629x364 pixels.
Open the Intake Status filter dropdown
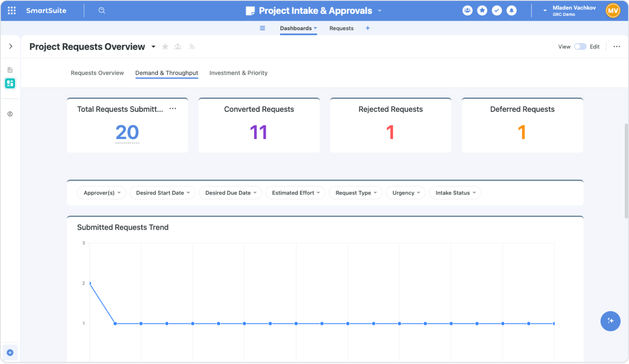click(455, 193)
